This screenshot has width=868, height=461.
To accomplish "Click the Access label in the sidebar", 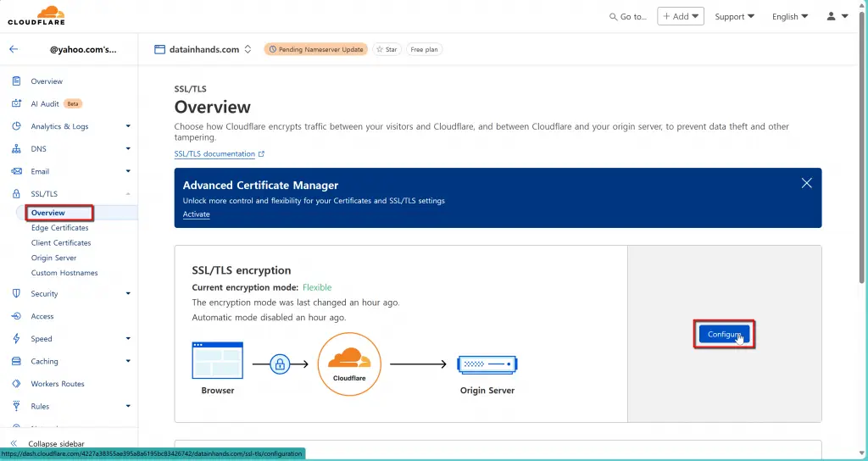I will click(42, 317).
